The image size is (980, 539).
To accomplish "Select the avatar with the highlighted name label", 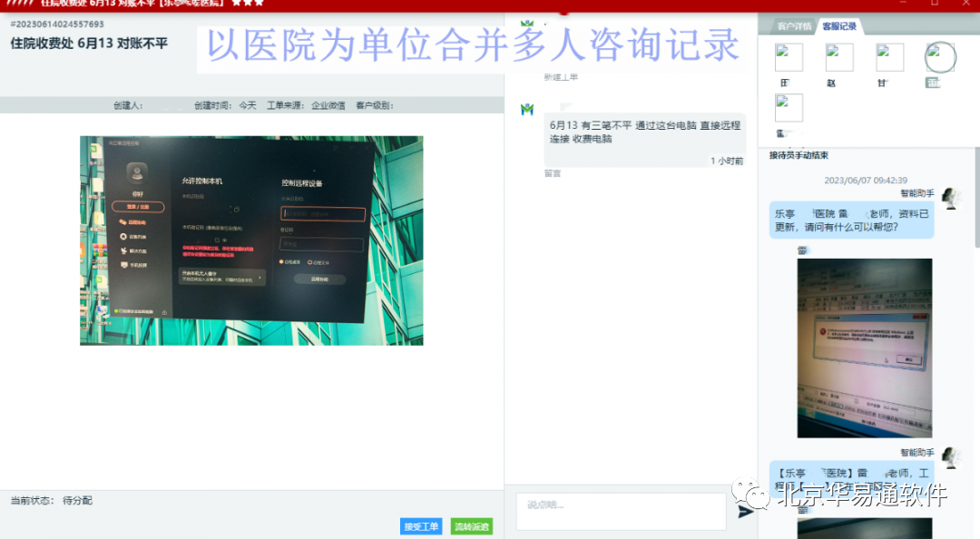I will click(940, 57).
